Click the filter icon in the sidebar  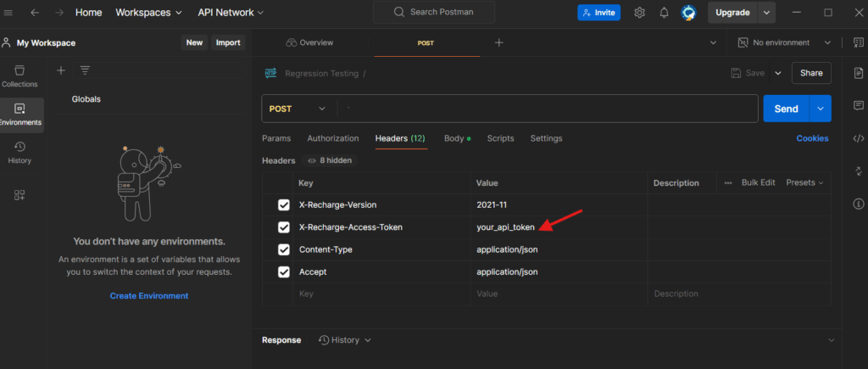(85, 70)
